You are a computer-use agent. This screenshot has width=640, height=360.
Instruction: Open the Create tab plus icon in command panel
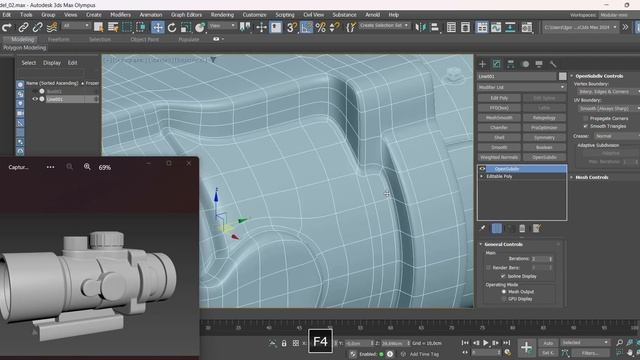click(x=482, y=64)
